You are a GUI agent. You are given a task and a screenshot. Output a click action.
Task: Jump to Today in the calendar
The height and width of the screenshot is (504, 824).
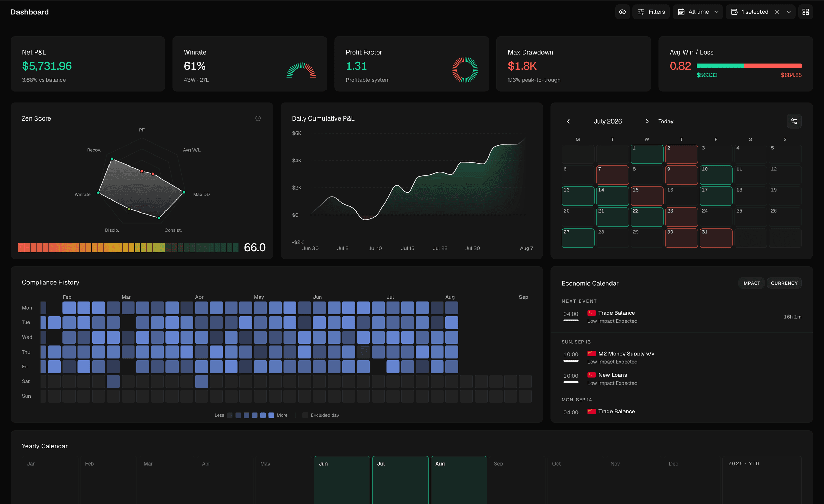tap(666, 121)
